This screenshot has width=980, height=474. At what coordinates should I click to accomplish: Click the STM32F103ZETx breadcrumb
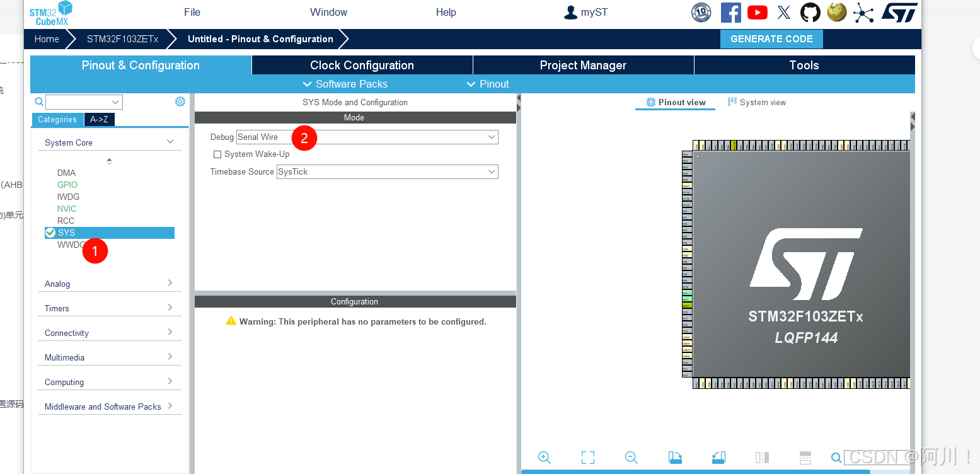pos(122,39)
